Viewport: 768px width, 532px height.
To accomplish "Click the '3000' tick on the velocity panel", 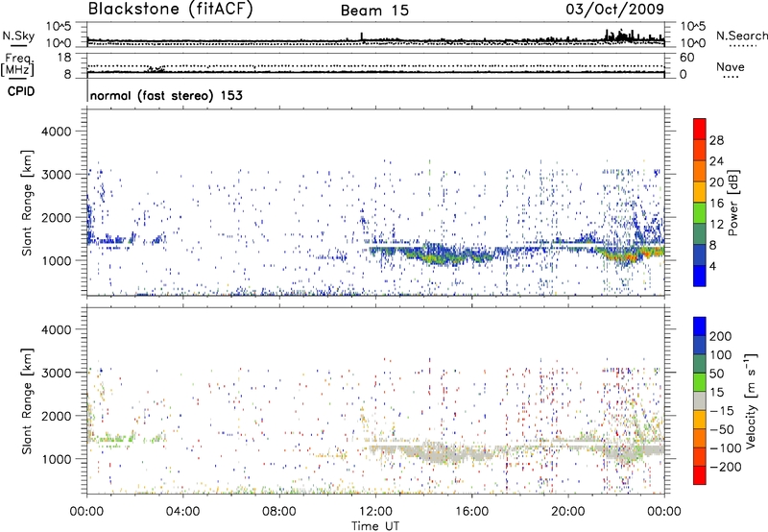I will tap(57, 373).
